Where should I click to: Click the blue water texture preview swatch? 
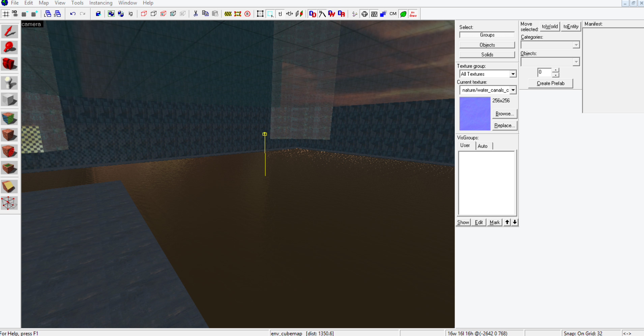475,114
